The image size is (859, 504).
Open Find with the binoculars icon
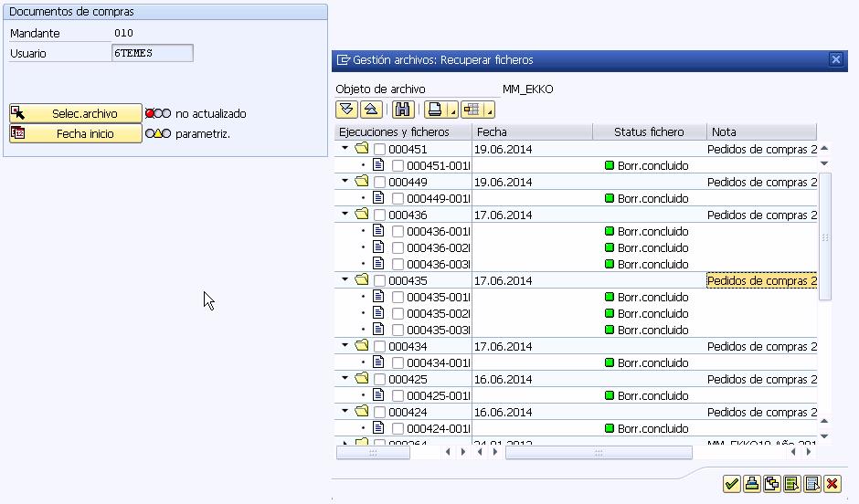tap(403, 110)
